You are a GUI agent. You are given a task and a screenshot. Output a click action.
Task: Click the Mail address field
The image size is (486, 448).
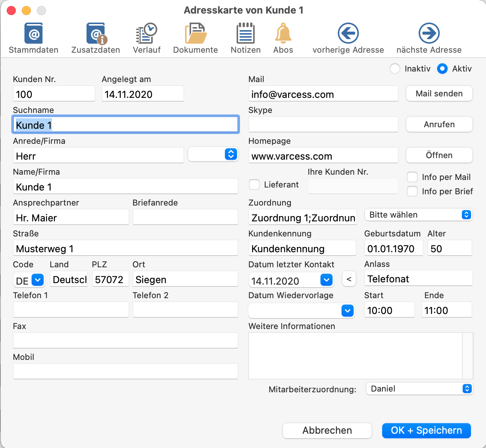click(323, 93)
